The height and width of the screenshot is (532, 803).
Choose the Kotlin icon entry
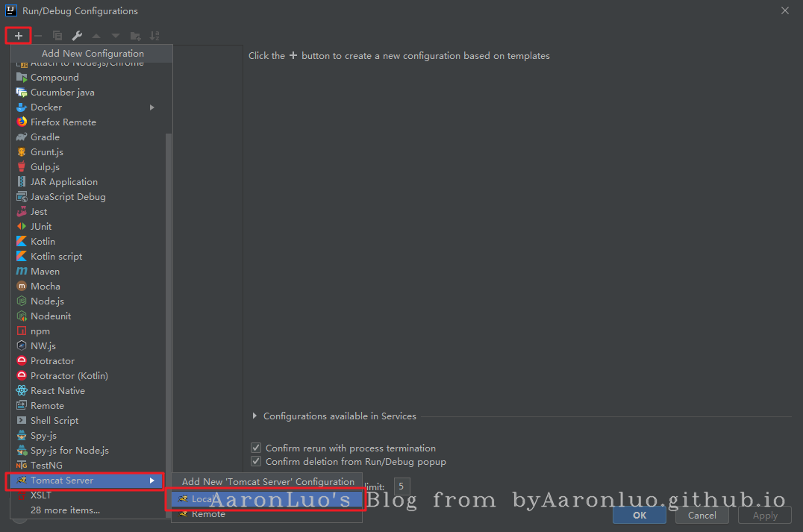pyautogui.click(x=22, y=242)
